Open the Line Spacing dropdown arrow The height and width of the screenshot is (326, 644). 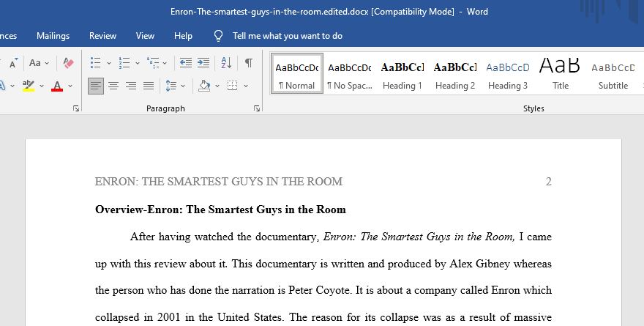tap(183, 86)
